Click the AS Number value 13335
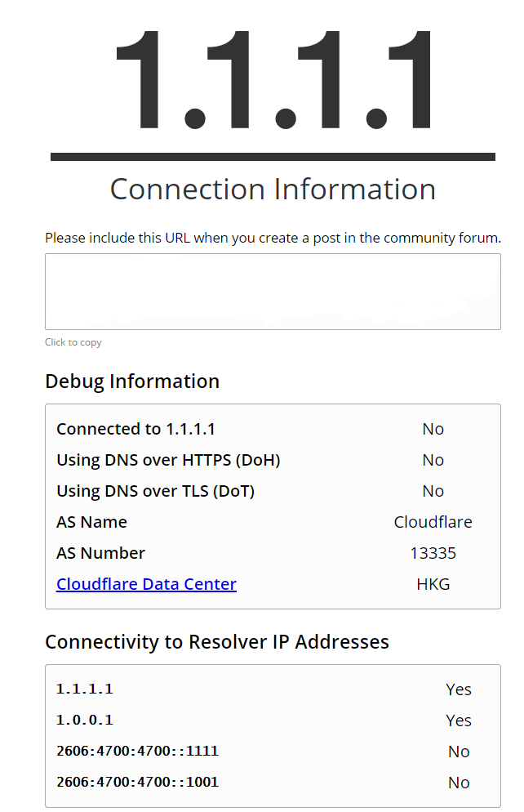Image resolution: width=524 pixels, height=812 pixels. (x=433, y=553)
